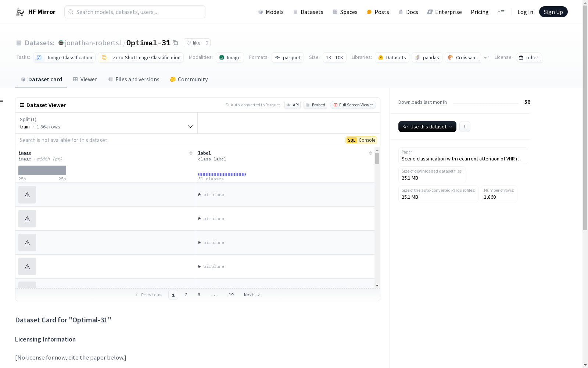Click the Zero-Shot Image Classification tag
The height and width of the screenshot is (368, 588).
[x=141, y=57]
